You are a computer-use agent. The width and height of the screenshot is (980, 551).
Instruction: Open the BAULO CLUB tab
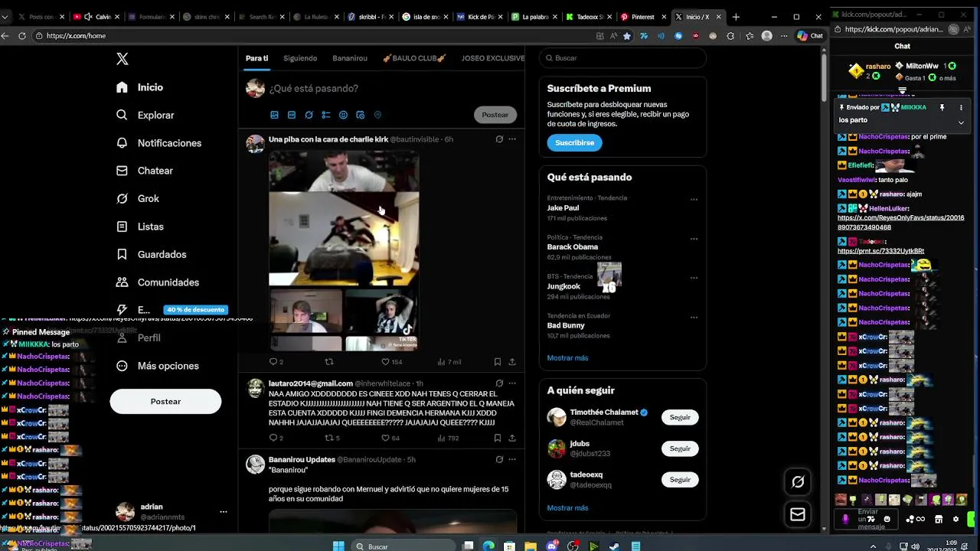[x=414, y=58]
